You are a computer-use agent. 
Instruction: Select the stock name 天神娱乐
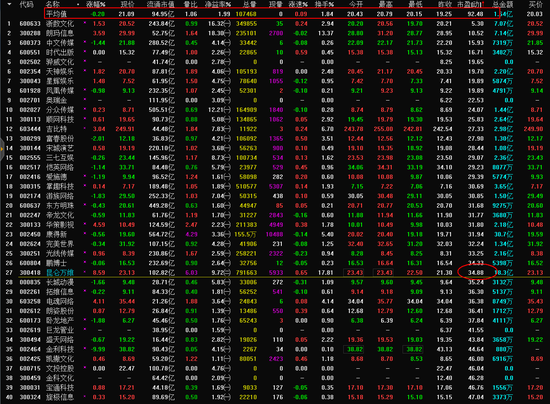(x=60, y=72)
